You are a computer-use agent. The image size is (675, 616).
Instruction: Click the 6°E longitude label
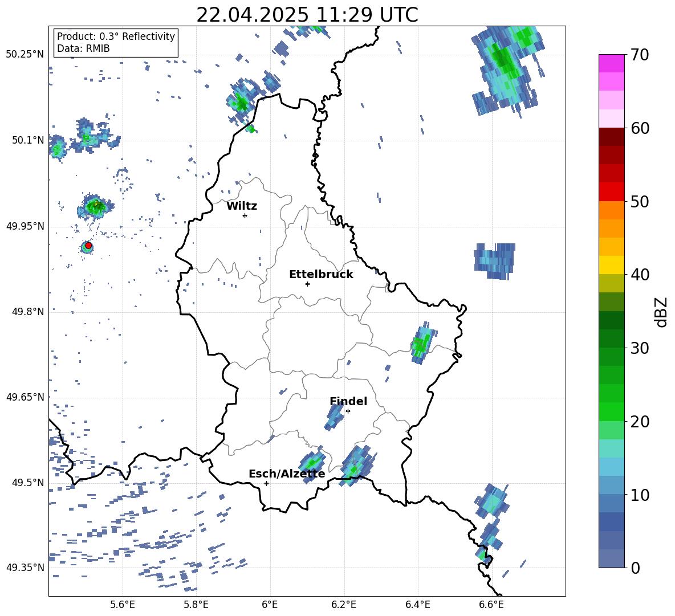click(270, 605)
